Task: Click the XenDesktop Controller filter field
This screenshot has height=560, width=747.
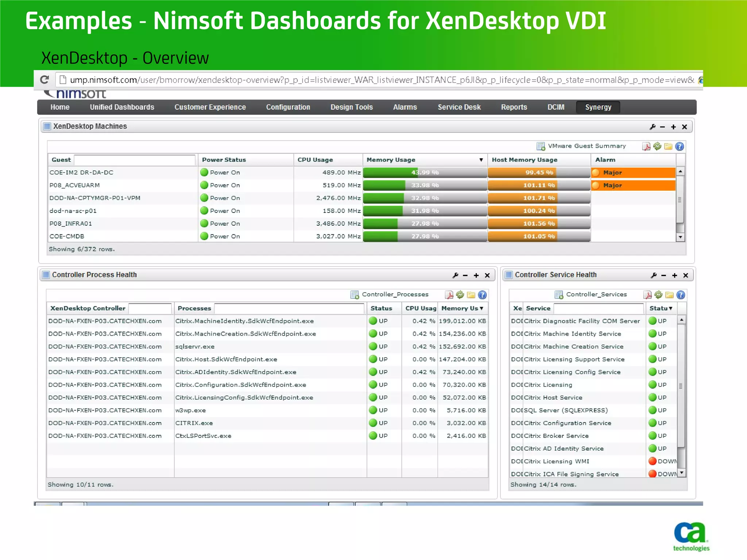Action: (150, 308)
